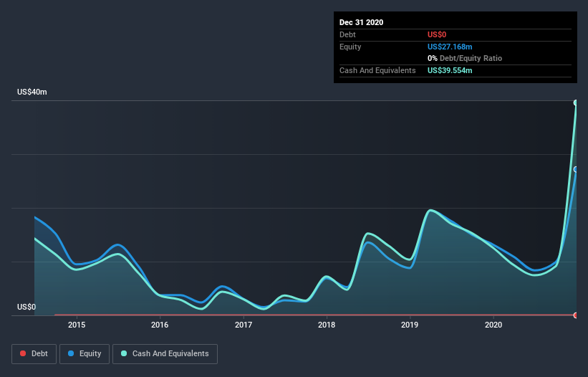Click the 2019 x-axis label
Viewport: 588px width, 377px height.
click(x=410, y=325)
